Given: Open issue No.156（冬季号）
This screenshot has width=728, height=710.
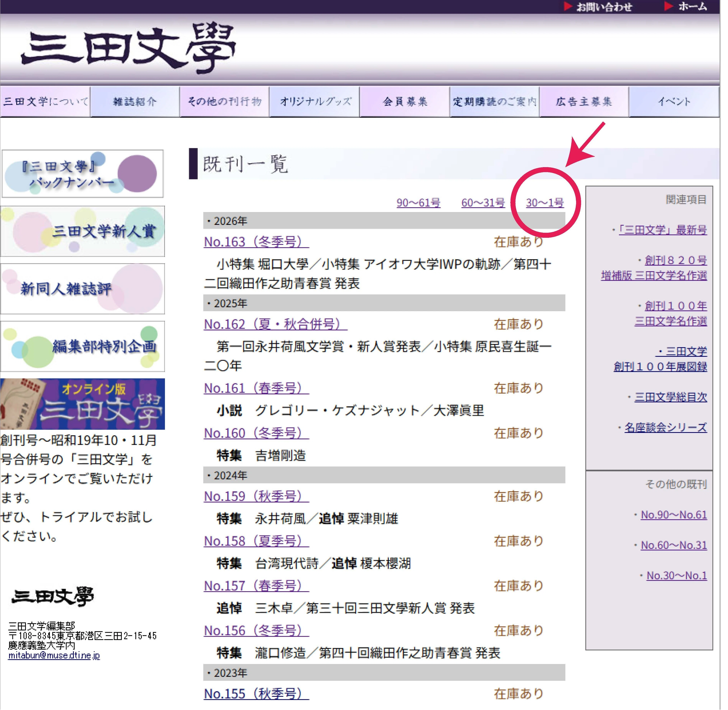Looking at the screenshot, I should (256, 631).
